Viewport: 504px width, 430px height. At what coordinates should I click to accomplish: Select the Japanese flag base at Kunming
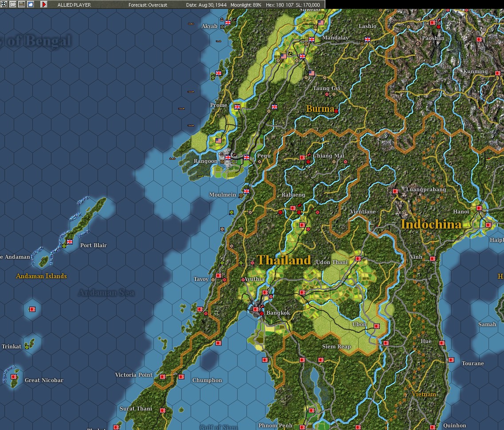pos(497,73)
